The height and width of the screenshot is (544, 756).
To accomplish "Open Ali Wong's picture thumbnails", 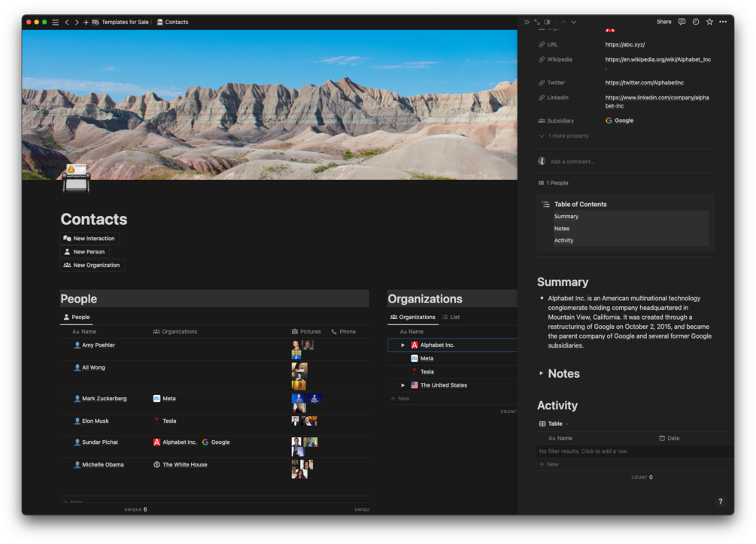I will click(299, 376).
